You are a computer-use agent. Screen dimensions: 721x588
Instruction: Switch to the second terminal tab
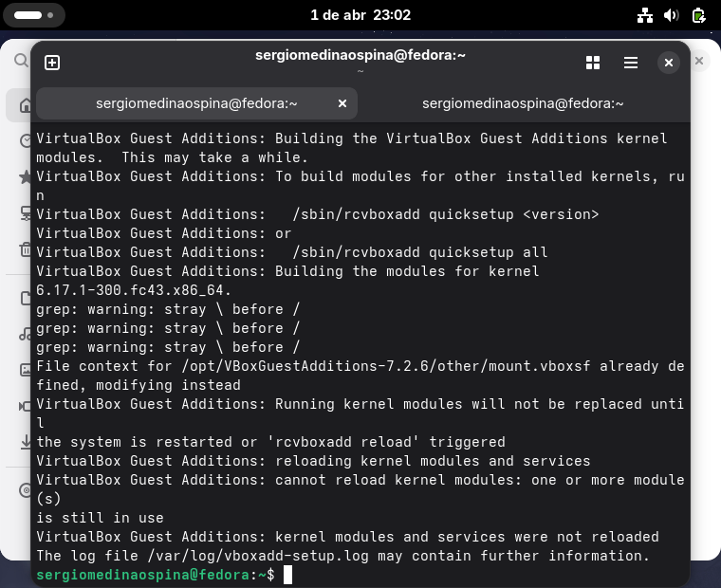(x=523, y=103)
